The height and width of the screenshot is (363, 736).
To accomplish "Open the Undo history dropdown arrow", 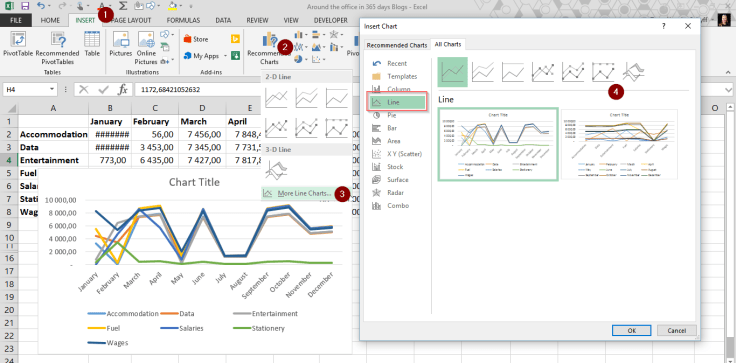I will pyautogui.click(x=50, y=7).
